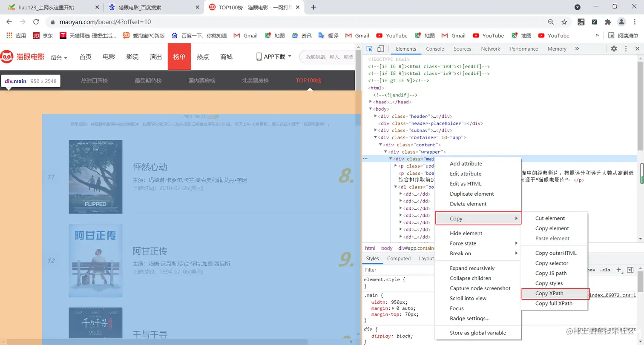Open DevTools settings gear
The height and width of the screenshot is (345, 644).
[x=614, y=49]
